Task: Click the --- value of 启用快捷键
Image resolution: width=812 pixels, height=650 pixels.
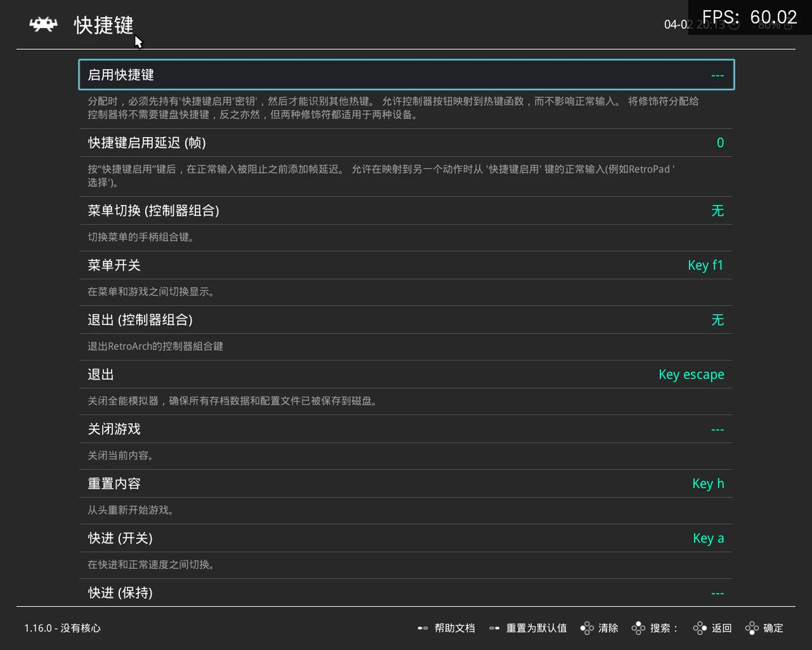Action: tap(717, 76)
